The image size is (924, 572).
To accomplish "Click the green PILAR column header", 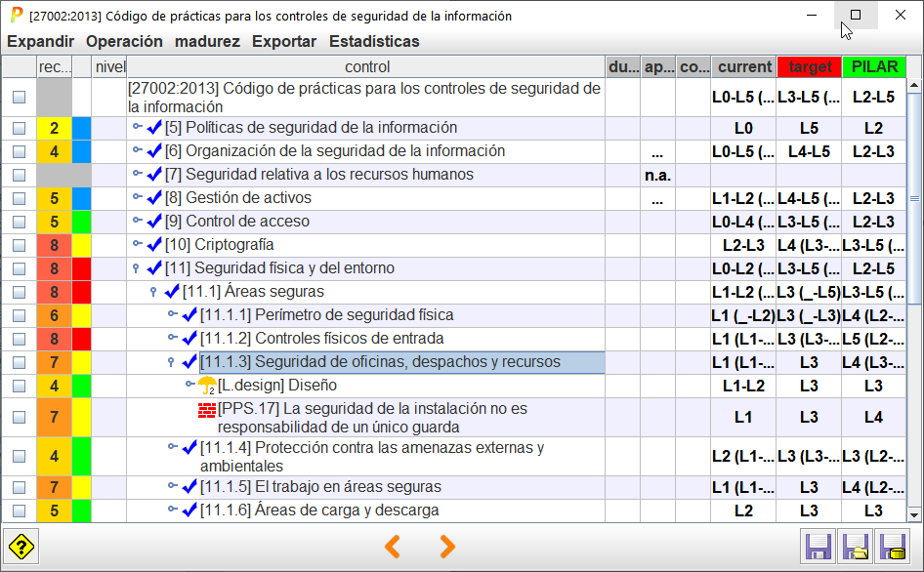I will tap(873, 66).
